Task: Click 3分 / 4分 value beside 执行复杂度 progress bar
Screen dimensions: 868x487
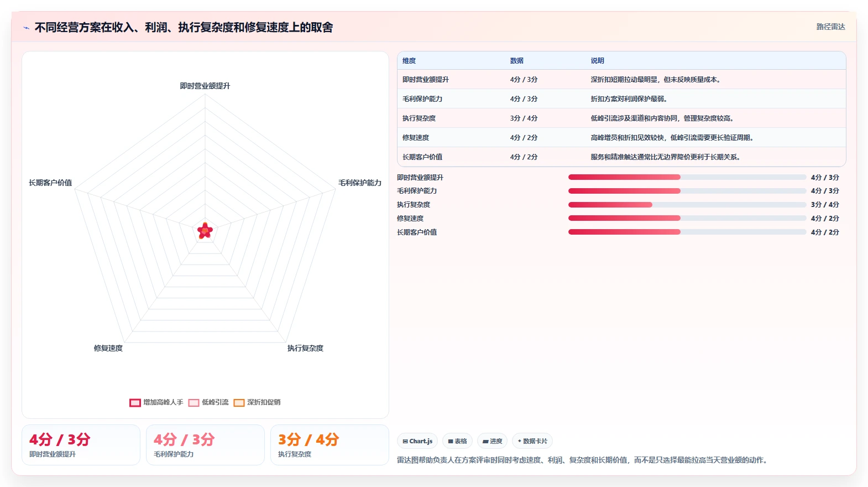Action: click(825, 204)
